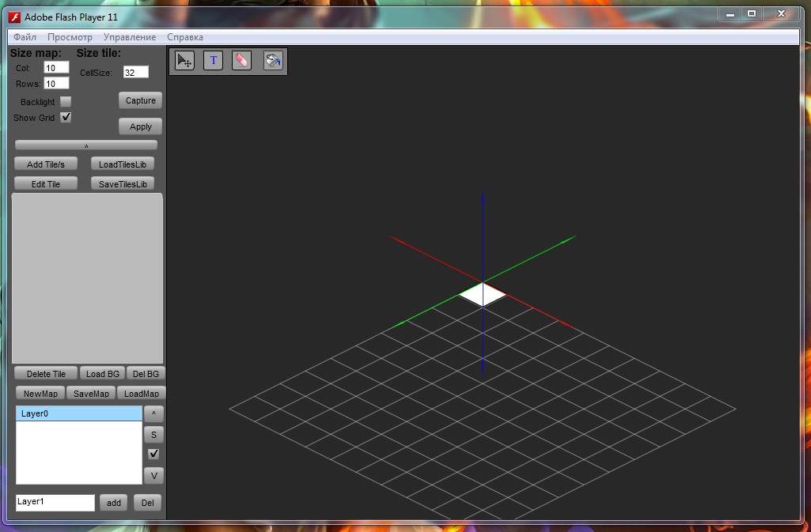The height and width of the screenshot is (532, 811).
Task: Click the Apply button
Action: pyautogui.click(x=141, y=126)
